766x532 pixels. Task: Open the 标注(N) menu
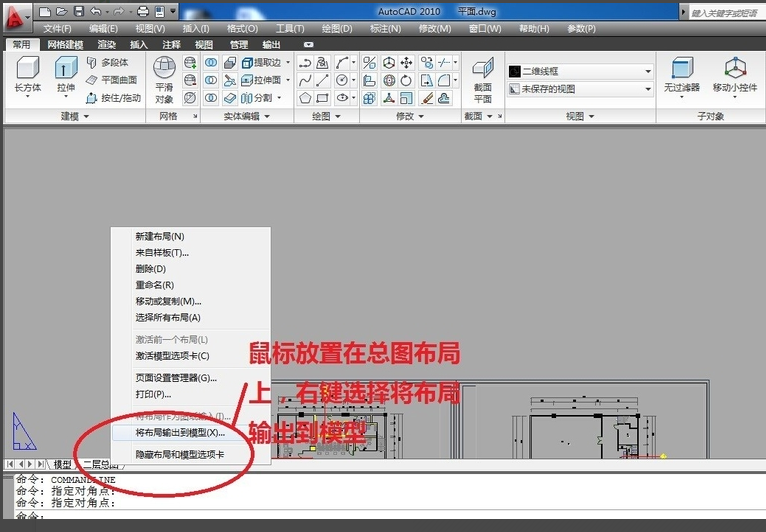tap(385, 29)
